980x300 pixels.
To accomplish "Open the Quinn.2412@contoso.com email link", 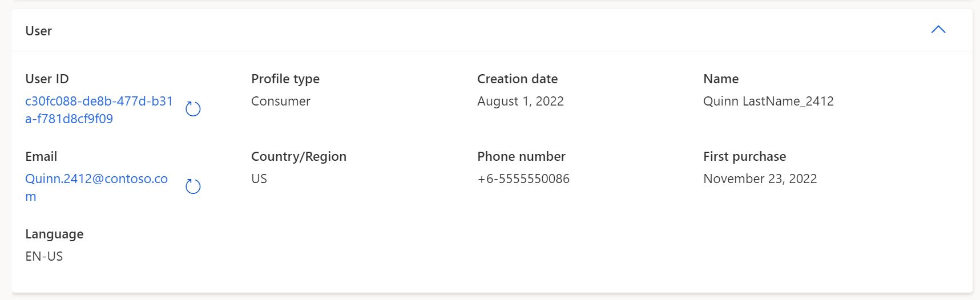I will (96, 187).
